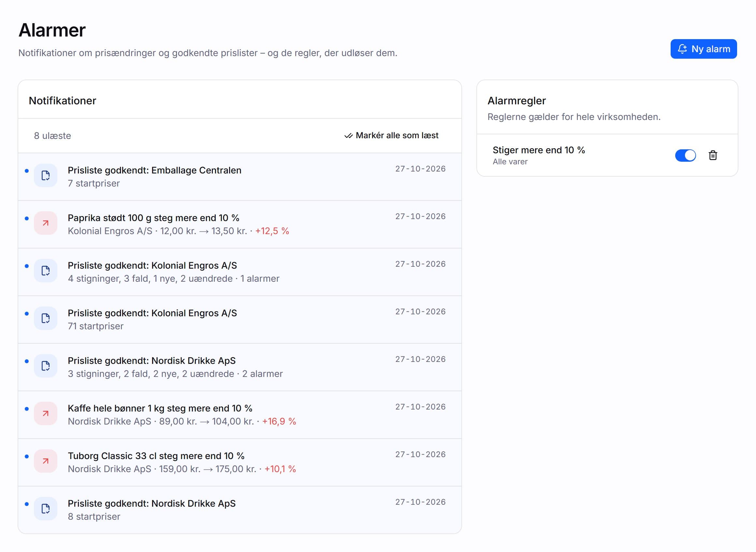Click the text 71 startpriser

tap(95, 326)
